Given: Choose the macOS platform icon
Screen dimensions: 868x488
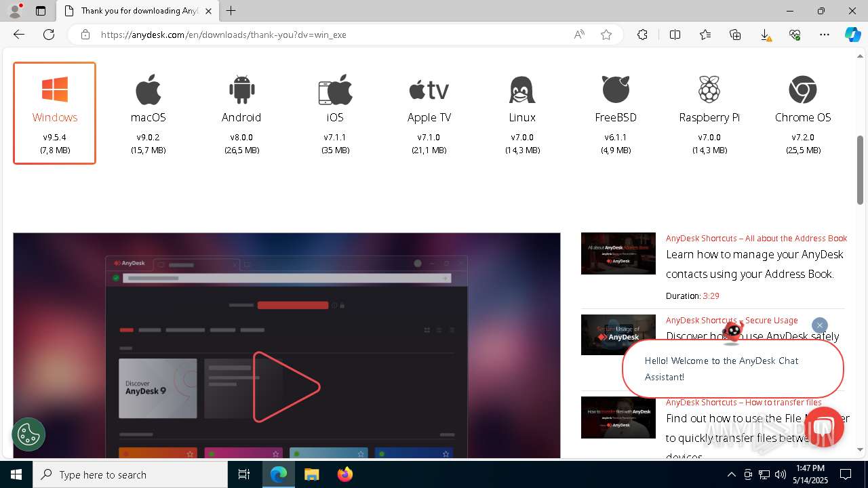Looking at the screenshot, I should (148, 89).
